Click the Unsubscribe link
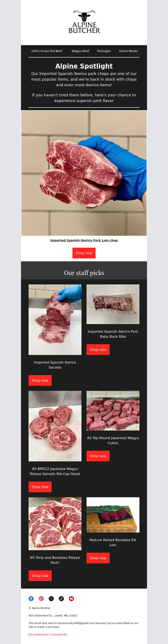 tap(59, 635)
